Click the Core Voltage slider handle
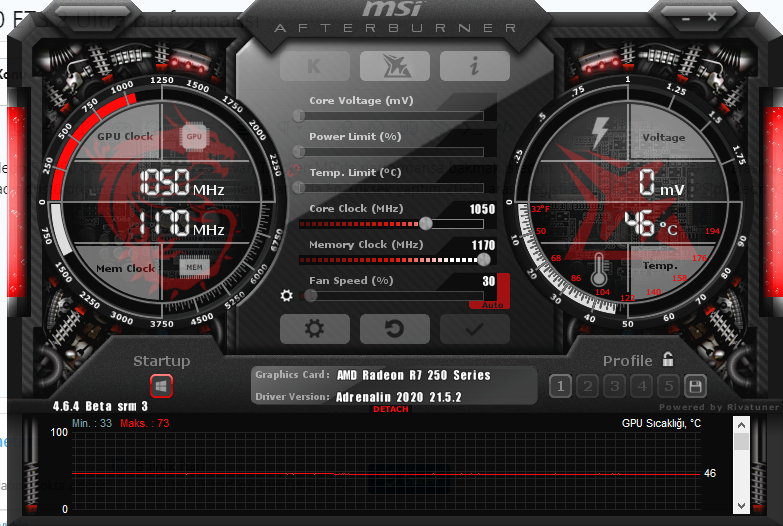Viewport: 783px width, 526px height. coord(299,116)
